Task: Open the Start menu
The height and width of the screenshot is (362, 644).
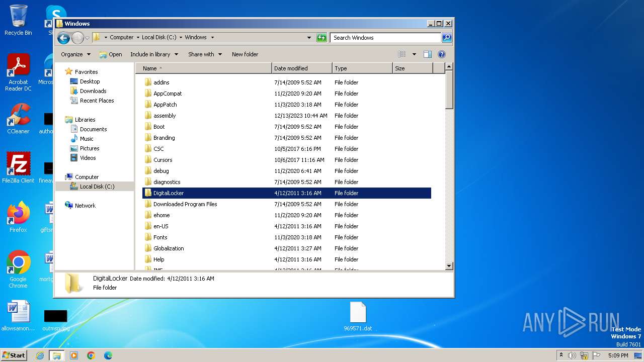Action: coord(14,355)
